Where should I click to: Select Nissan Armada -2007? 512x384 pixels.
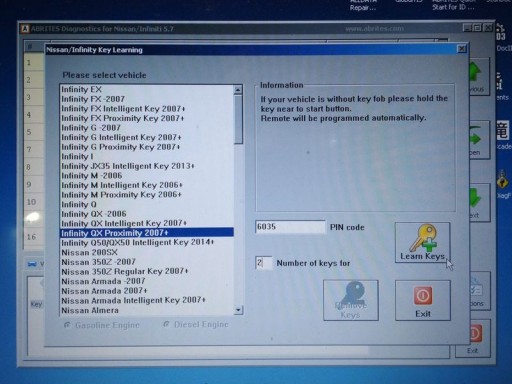(147, 281)
